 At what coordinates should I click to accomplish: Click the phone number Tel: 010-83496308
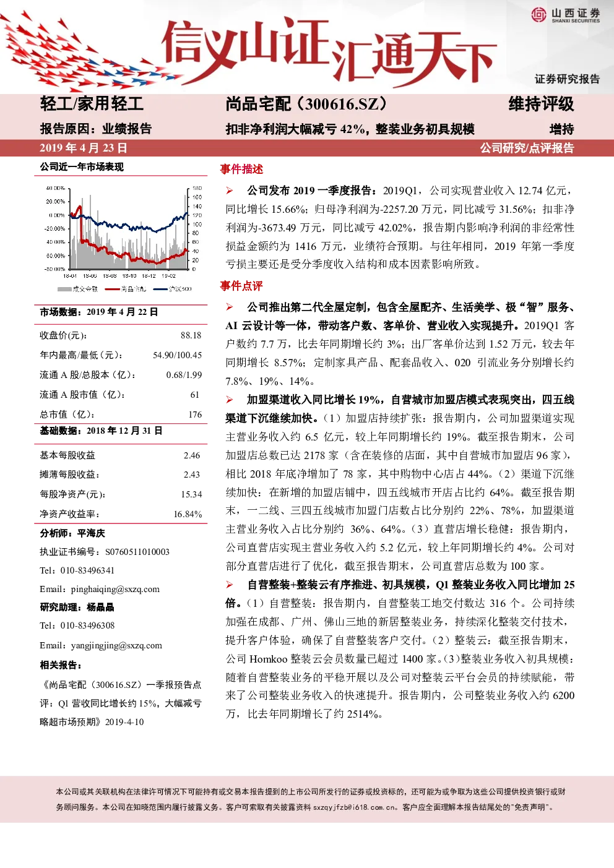coord(77,625)
